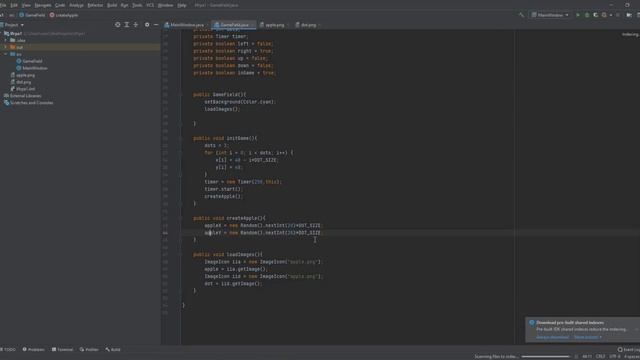The width and height of the screenshot is (640, 360).
Task: Open the Window menu
Action: [x=165, y=5]
